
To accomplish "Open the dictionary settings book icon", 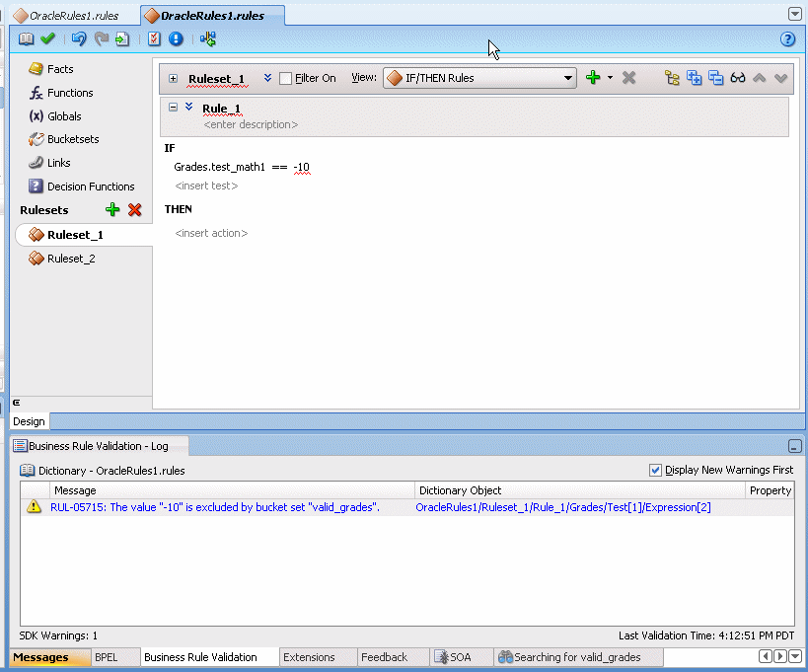I will pos(27,38).
